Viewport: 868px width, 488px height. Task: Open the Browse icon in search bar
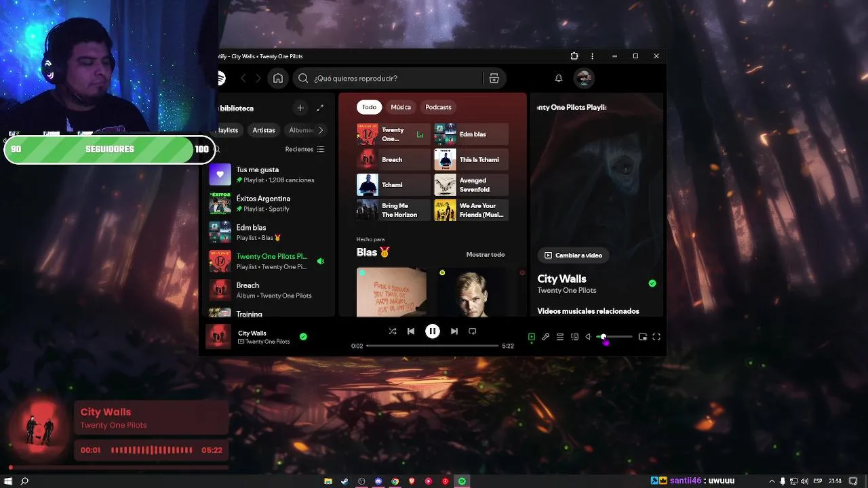pyautogui.click(x=494, y=78)
